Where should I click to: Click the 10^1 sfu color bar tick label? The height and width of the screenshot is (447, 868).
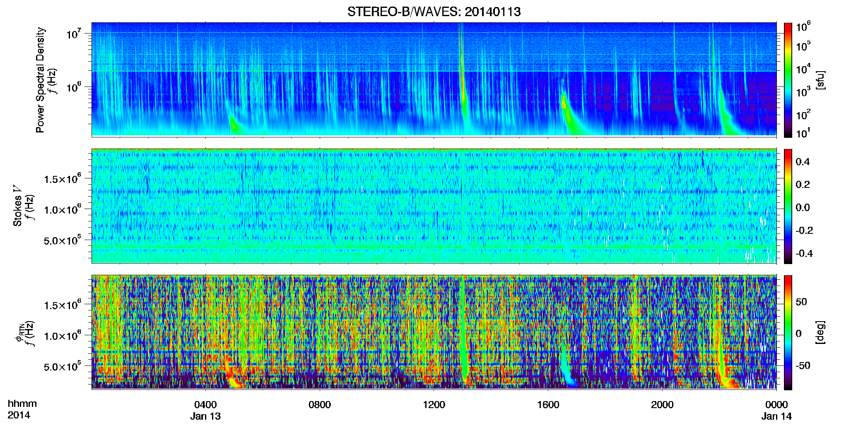point(803,133)
